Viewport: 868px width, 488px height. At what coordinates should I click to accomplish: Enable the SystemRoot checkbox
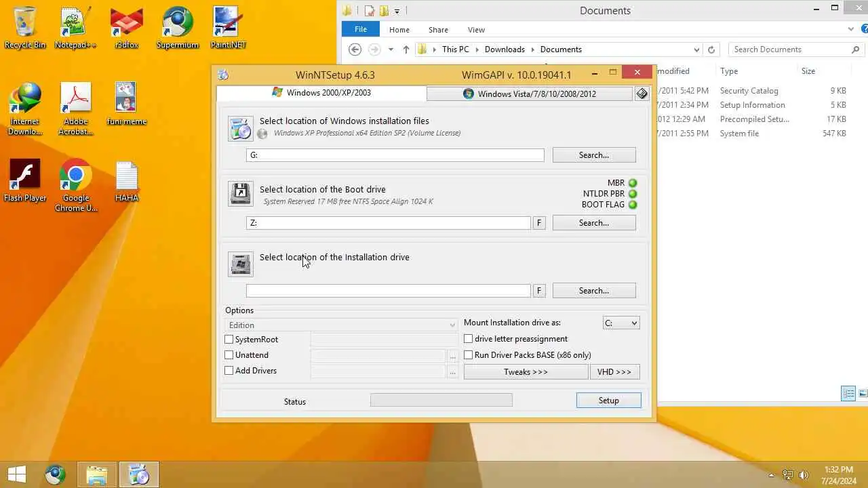(x=229, y=340)
